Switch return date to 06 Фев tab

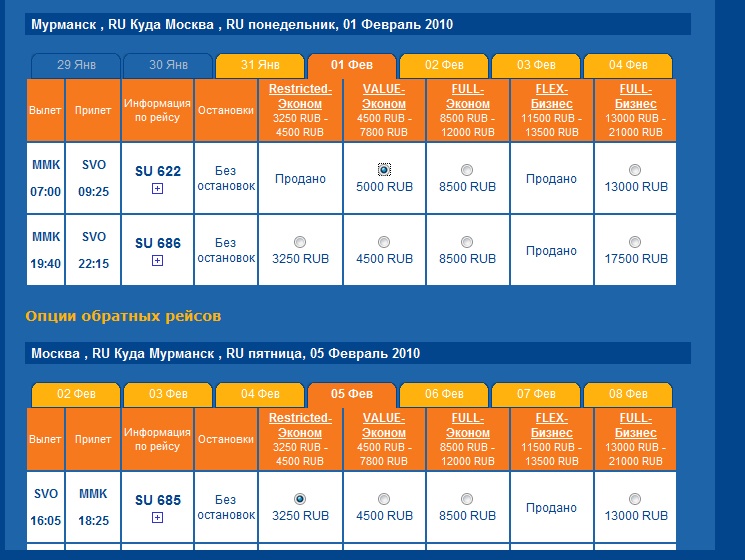pos(444,395)
